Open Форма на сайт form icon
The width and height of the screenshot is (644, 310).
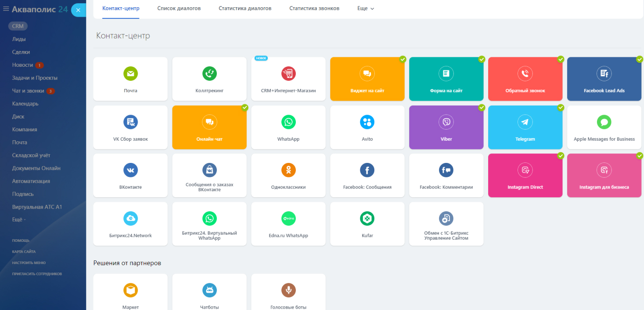[446, 73]
